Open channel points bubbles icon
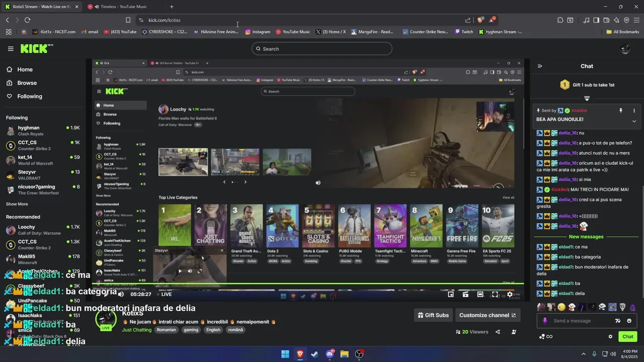This screenshot has width=644, height=362. (542, 336)
